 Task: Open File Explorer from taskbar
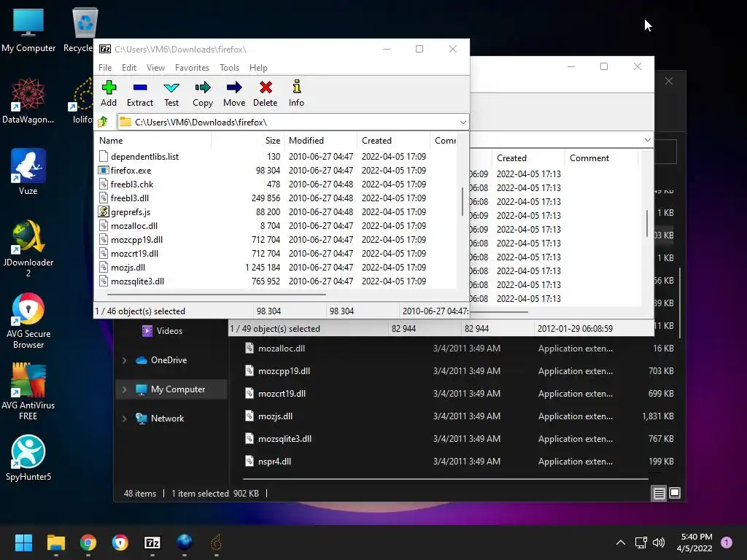click(x=55, y=542)
